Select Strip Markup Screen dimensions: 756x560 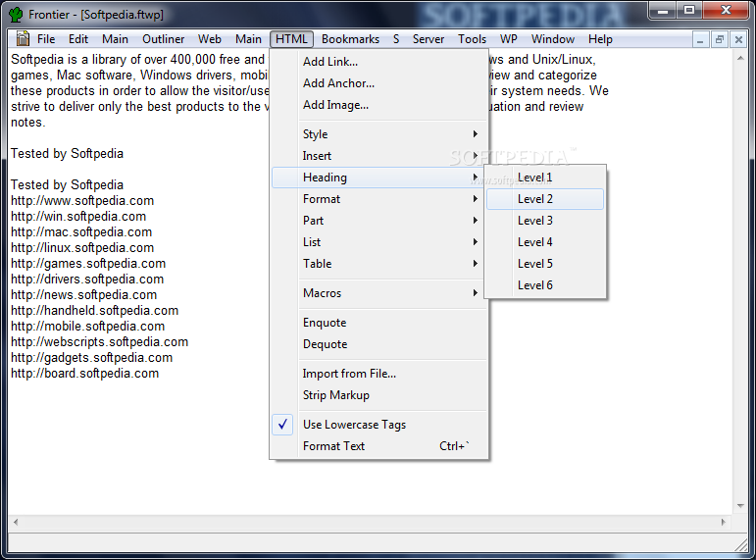(x=379, y=395)
